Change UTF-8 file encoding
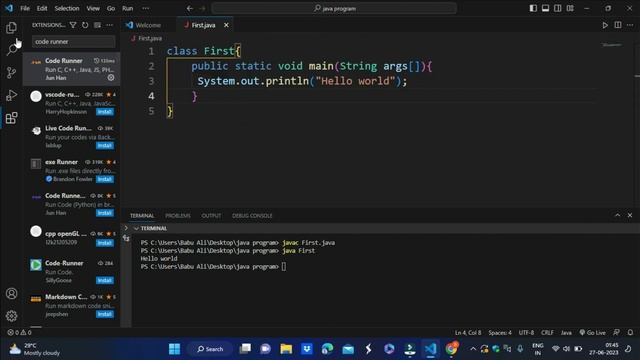The image size is (640, 360). [x=526, y=332]
